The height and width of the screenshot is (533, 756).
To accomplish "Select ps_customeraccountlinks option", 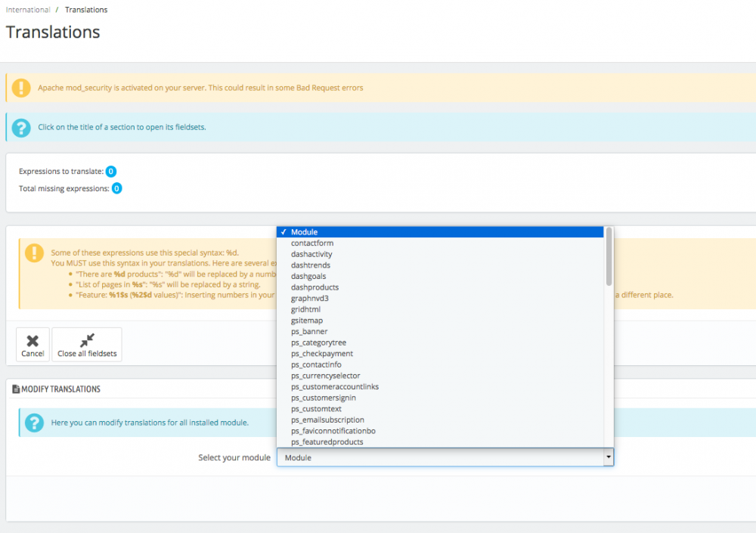I will tap(440, 387).
